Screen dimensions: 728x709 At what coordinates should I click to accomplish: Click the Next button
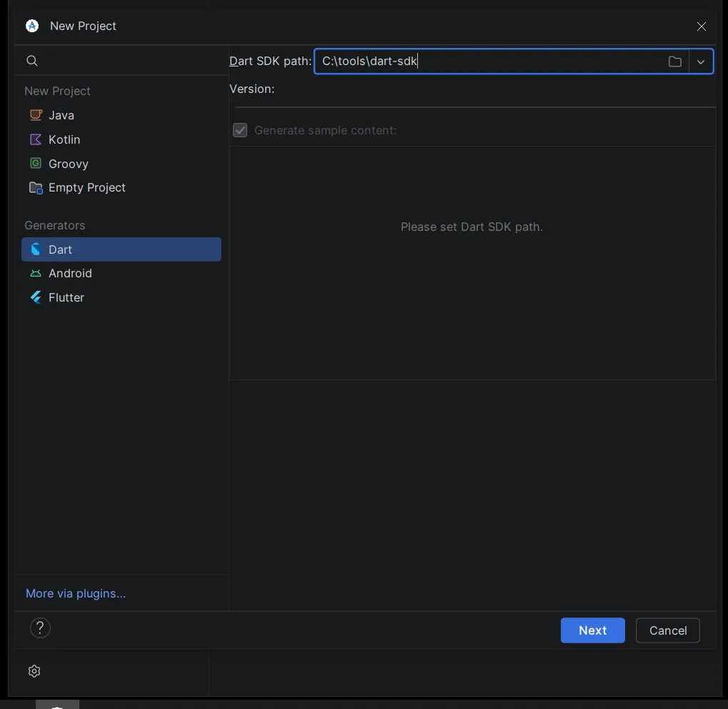[592, 630]
